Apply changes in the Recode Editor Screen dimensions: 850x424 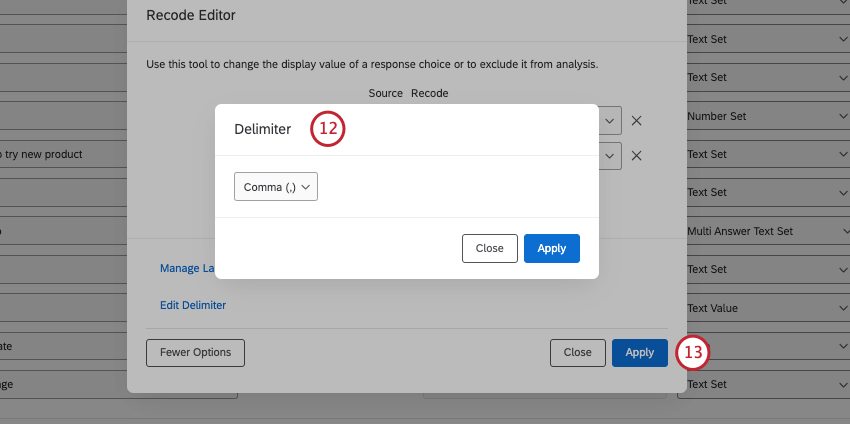pyautogui.click(x=639, y=352)
